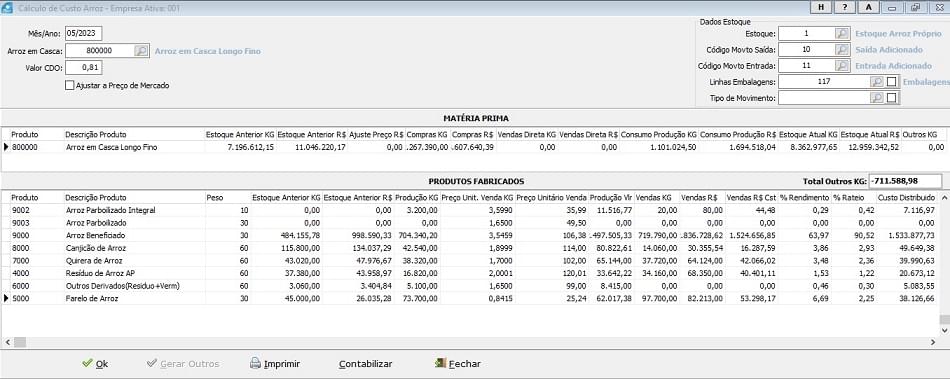Click the Consumo Produção KG column header

(x=659, y=134)
